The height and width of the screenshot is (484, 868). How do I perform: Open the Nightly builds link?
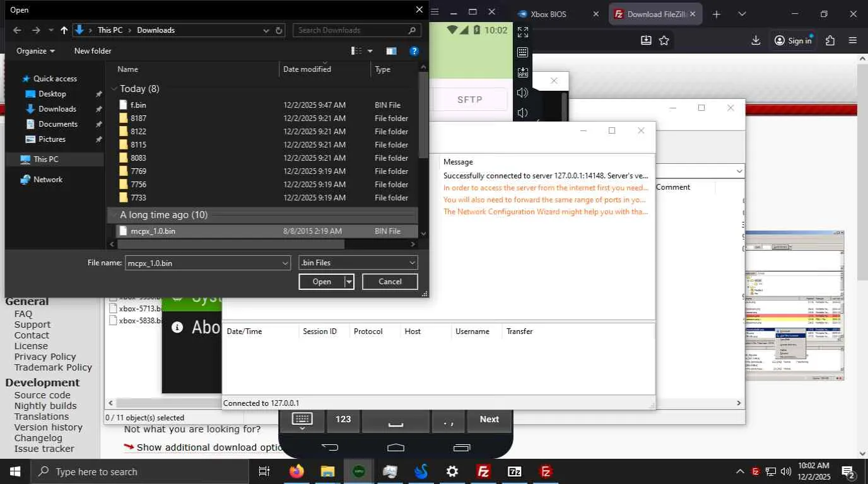click(x=45, y=406)
